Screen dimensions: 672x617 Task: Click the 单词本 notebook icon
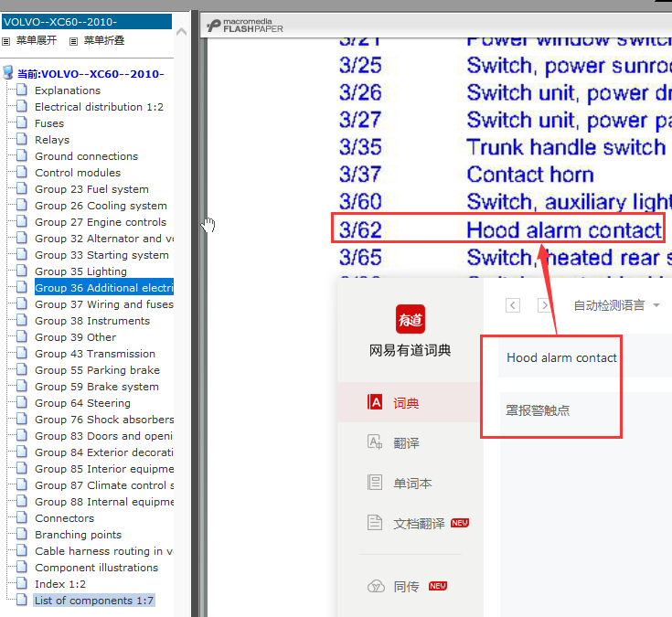click(375, 482)
